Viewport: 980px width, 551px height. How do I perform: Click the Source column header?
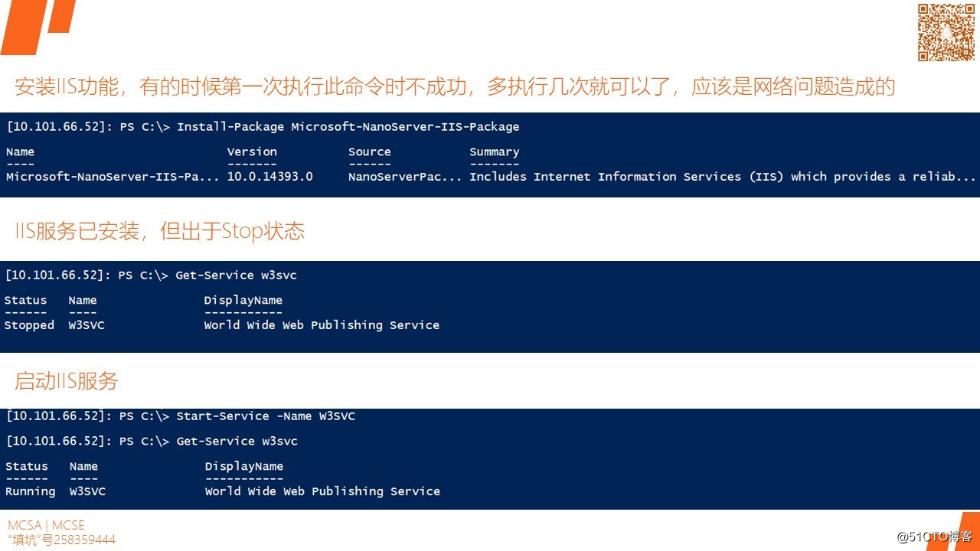pos(369,152)
